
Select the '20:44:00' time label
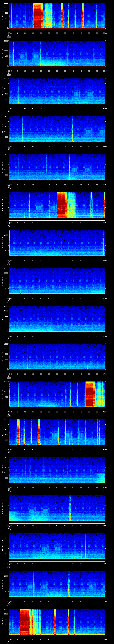coord(9,298)
